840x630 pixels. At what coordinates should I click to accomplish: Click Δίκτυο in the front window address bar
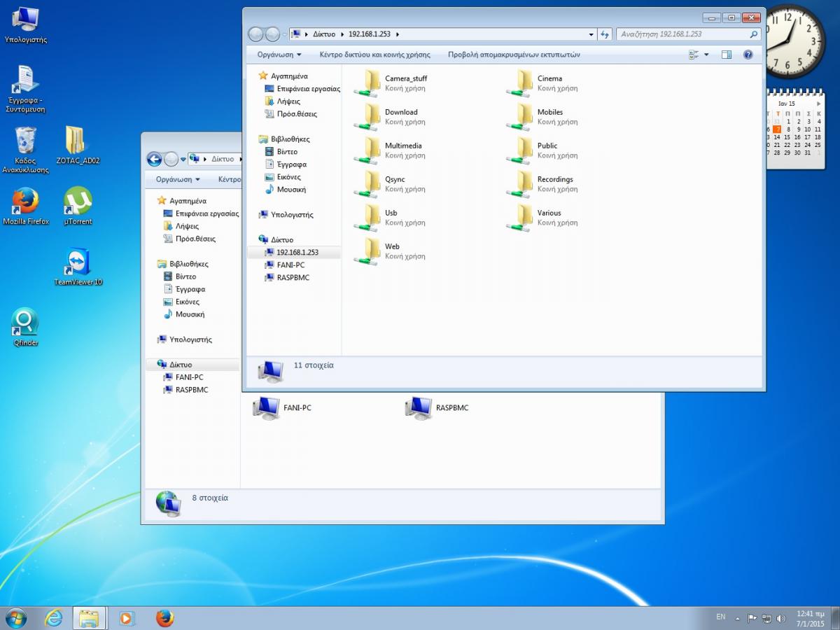point(324,34)
